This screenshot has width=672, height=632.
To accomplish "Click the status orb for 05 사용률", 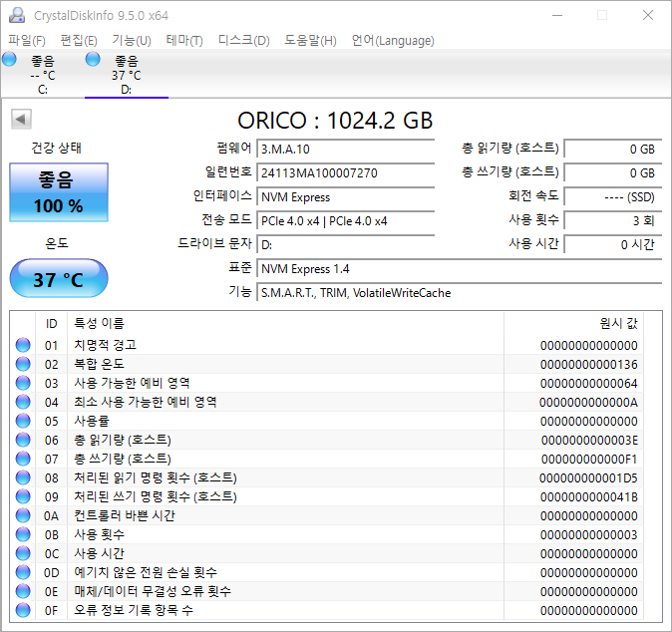I will [23, 421].
